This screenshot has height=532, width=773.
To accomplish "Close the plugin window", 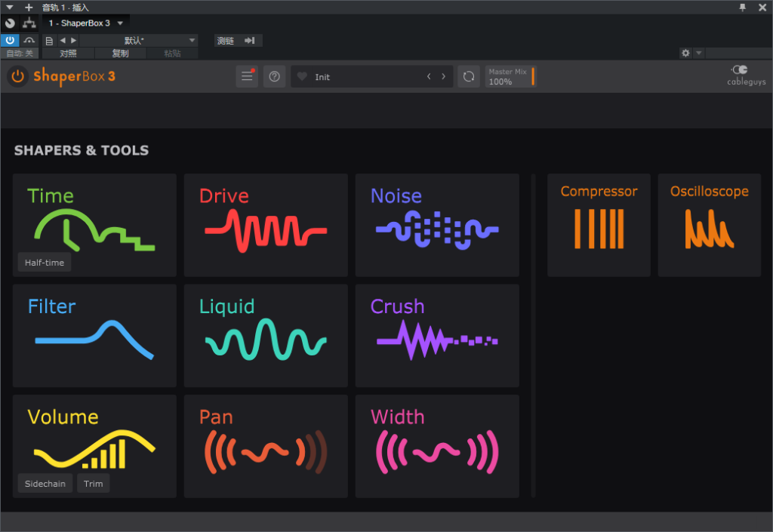I will point(762,8).
